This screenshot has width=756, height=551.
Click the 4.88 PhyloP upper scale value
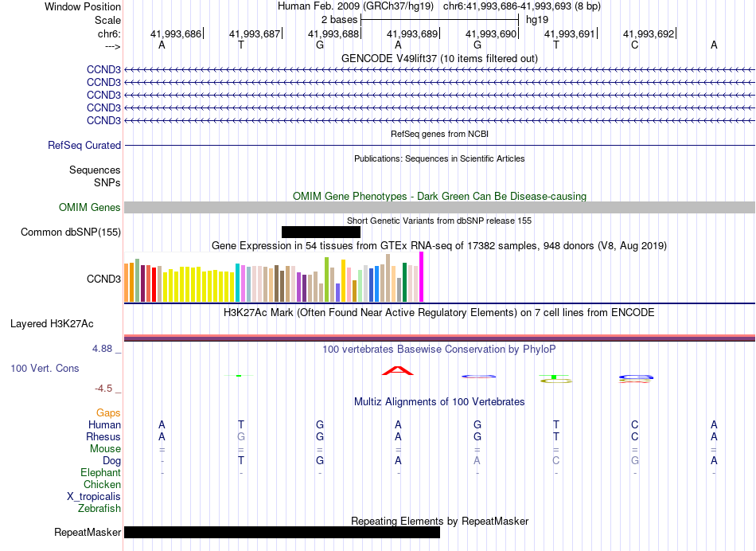[102, 348]
